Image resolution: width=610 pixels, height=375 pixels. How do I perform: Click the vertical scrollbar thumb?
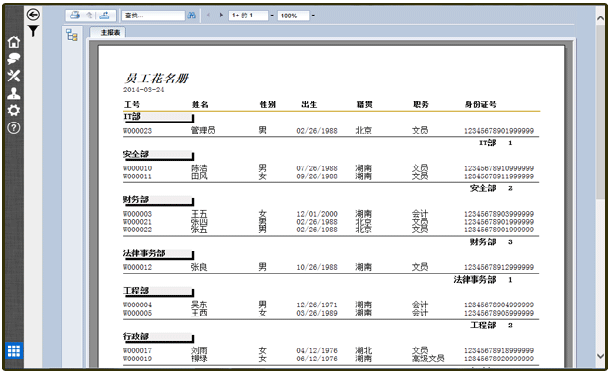click(601, 113)
